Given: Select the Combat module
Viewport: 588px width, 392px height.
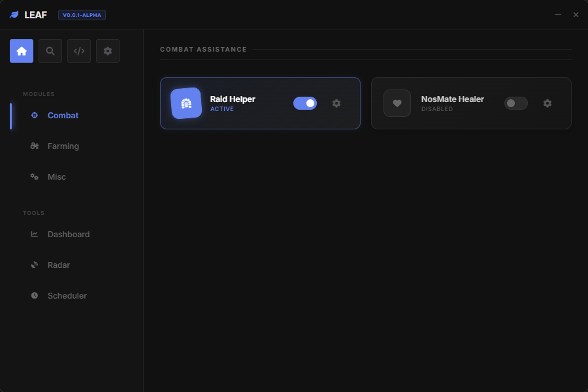Looking at the screenshot, I should [x=71, y=116].
